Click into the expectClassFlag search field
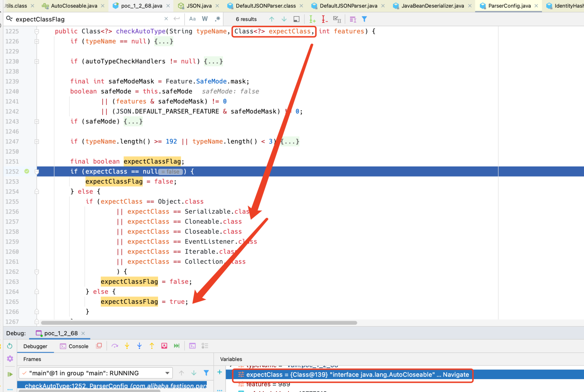 (88, 19)
